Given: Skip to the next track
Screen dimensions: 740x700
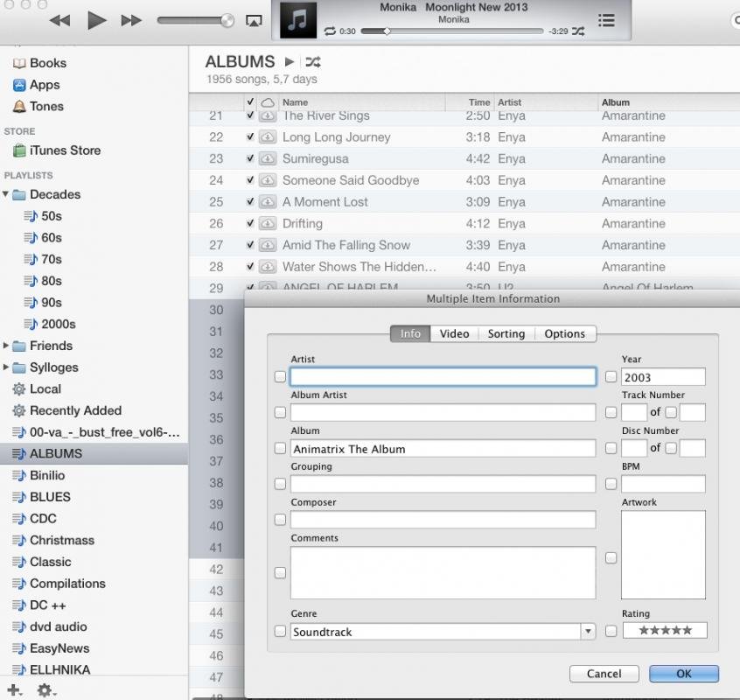Looking at the screenshot, I should coord(131,20).
